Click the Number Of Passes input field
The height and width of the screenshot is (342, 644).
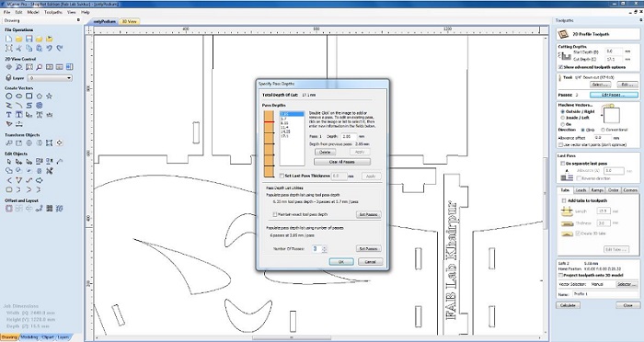coord(316,248)
